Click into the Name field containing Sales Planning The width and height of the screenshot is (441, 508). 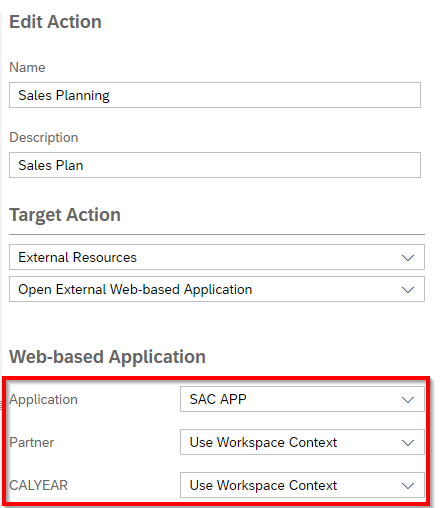coord(215,95)
